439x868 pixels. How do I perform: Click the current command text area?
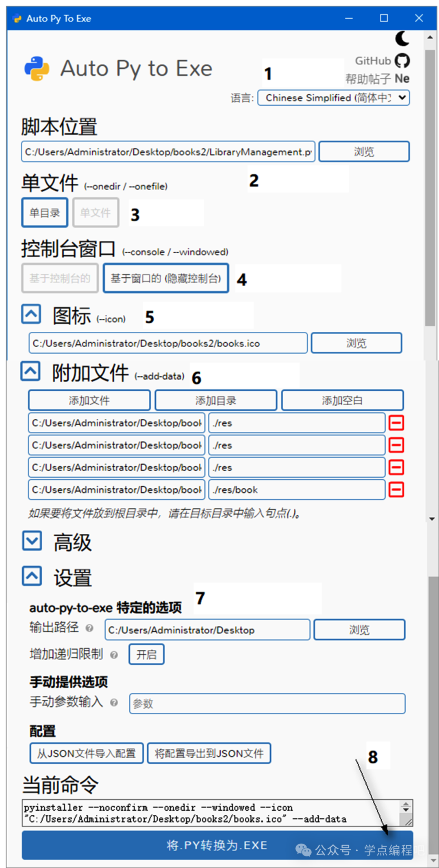pos(210,813)
